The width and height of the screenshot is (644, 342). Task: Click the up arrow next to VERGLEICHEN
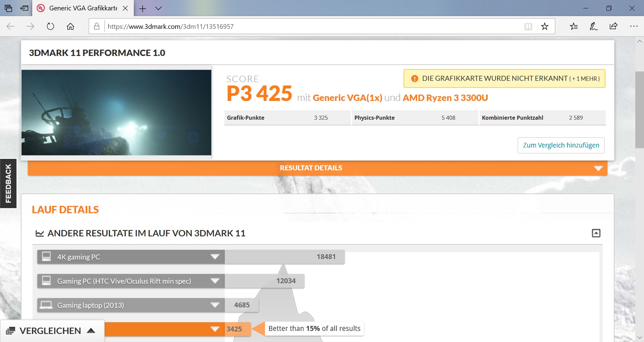pyautogui.click(x=91, y=331)
